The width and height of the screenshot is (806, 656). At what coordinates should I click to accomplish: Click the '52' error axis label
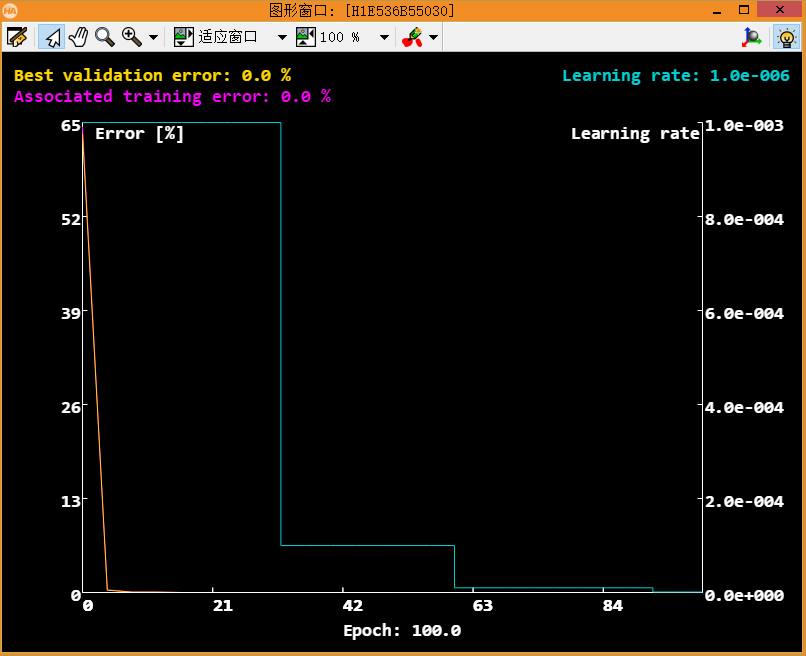coord(71,220)
